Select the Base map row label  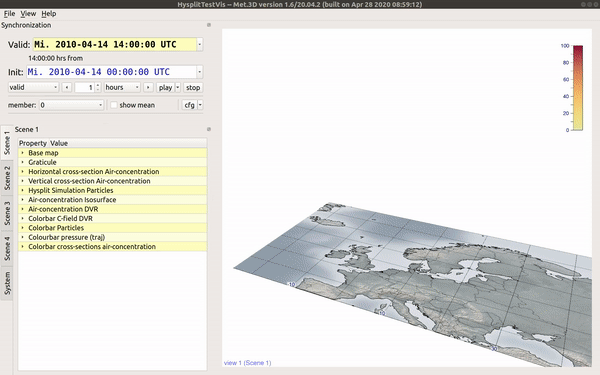point(43,153)
